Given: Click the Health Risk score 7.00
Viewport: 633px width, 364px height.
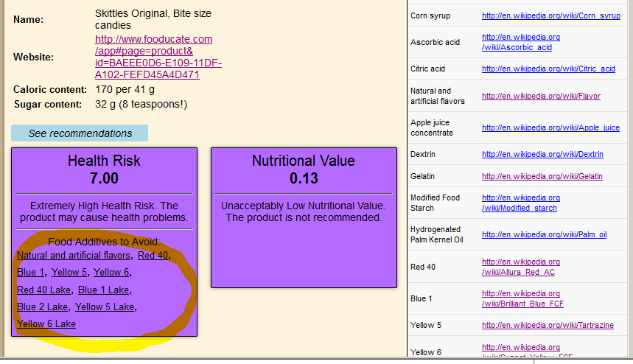Looking at the screenshot, I should click(x=104, y=178).
